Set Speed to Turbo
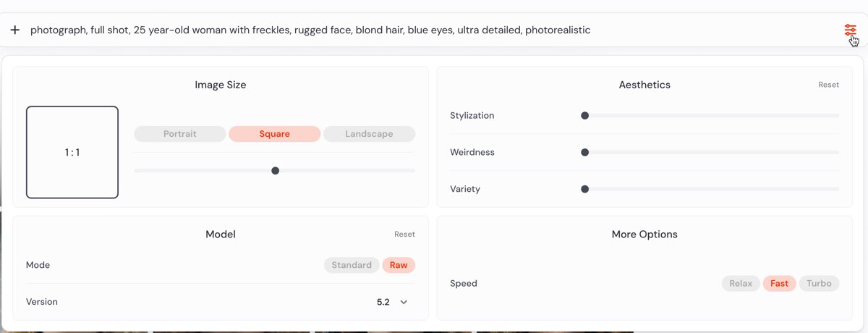Screen dimensions: 868x333 tap(819, 283)
